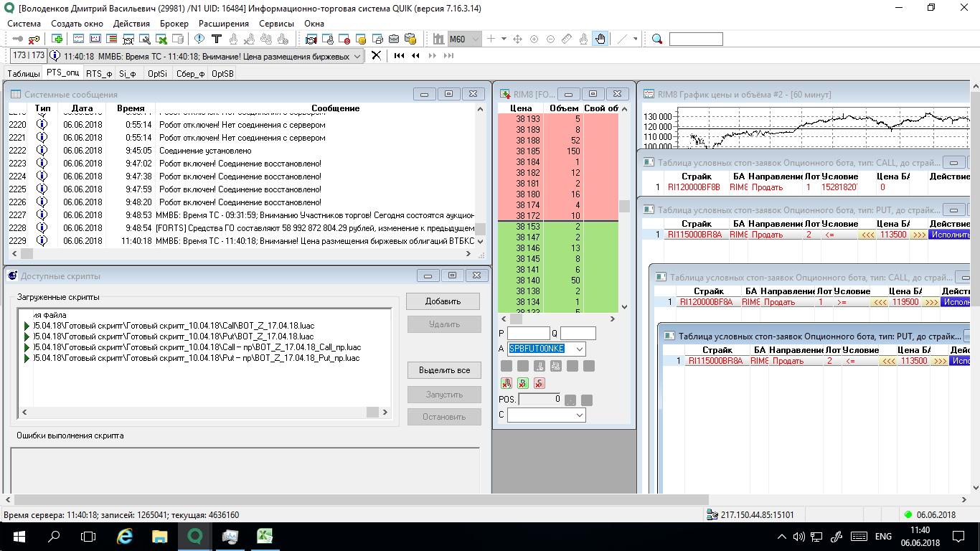Click the P price input field
This screenshot has width=980, height=551.
(528, 334)
